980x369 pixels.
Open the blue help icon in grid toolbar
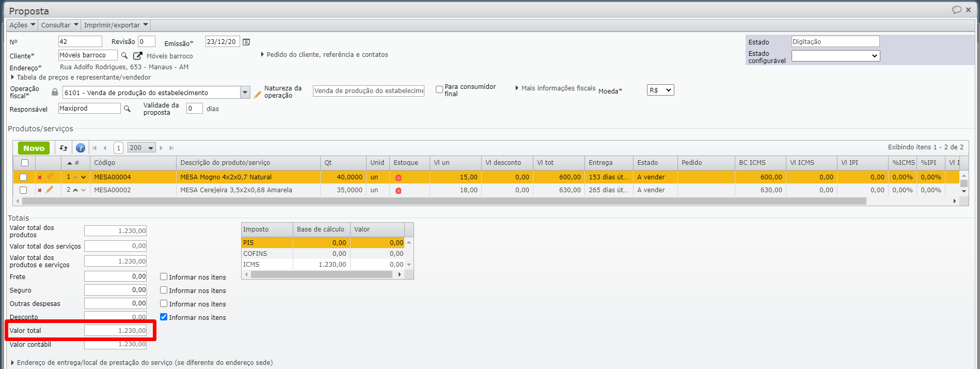(81, 148)
